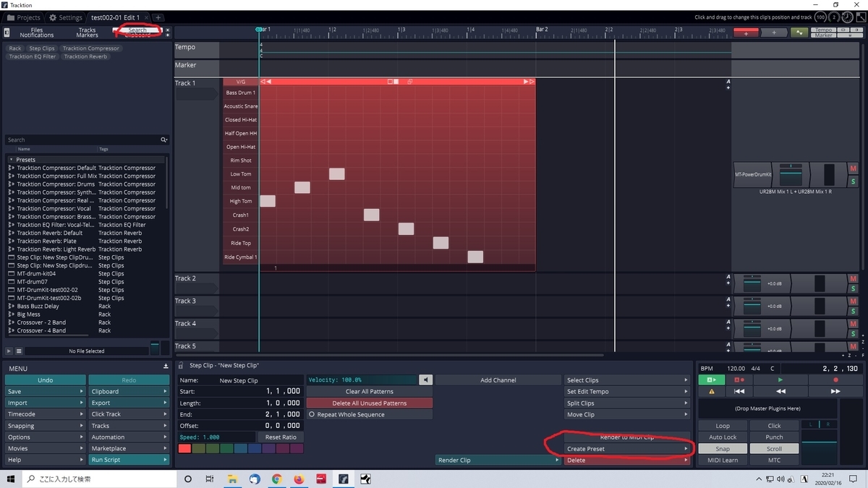
Task: Open the Save submenu
Action: 45,391
